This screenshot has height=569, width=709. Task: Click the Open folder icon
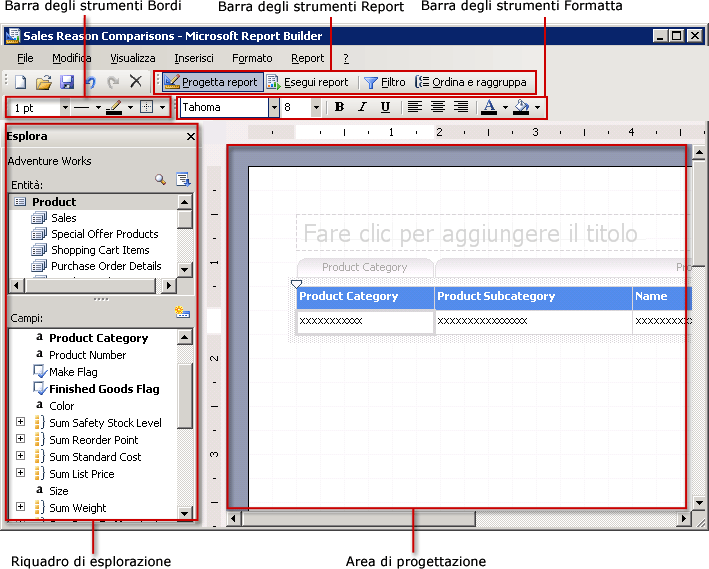[44, 82]
